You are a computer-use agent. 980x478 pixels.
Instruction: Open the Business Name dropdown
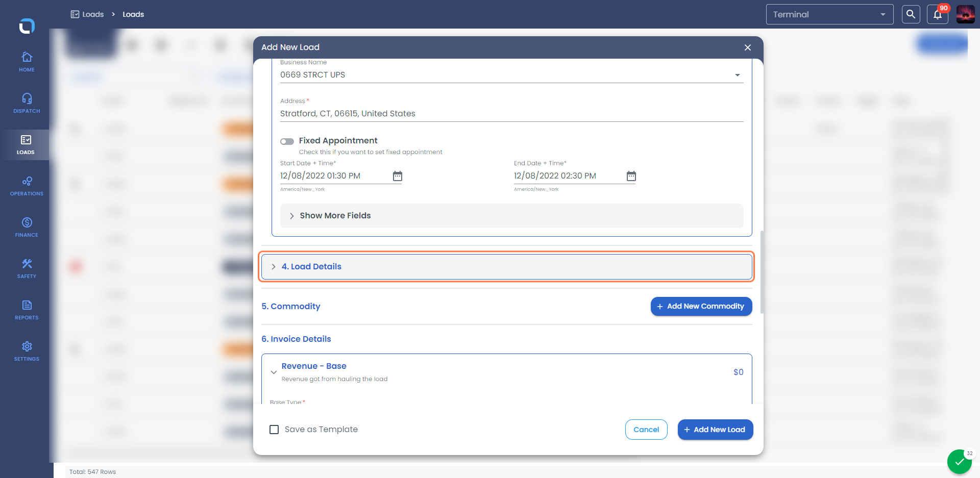[512, 75]
